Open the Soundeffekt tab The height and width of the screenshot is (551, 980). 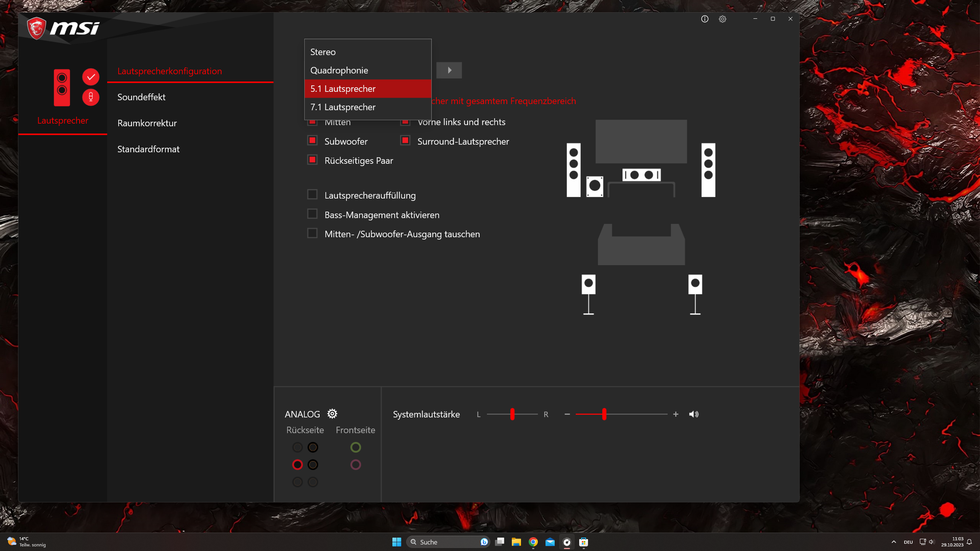click(x=141, y=97)
